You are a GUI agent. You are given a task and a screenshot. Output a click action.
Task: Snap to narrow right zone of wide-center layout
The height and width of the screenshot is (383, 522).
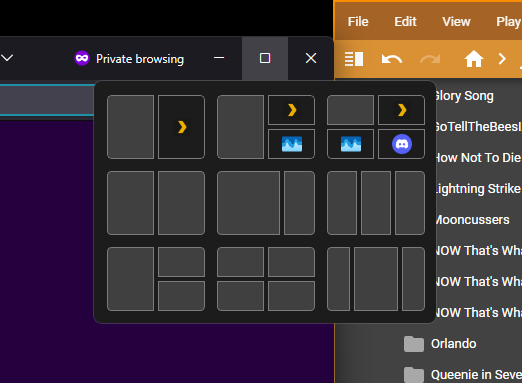tap(413, 279)
